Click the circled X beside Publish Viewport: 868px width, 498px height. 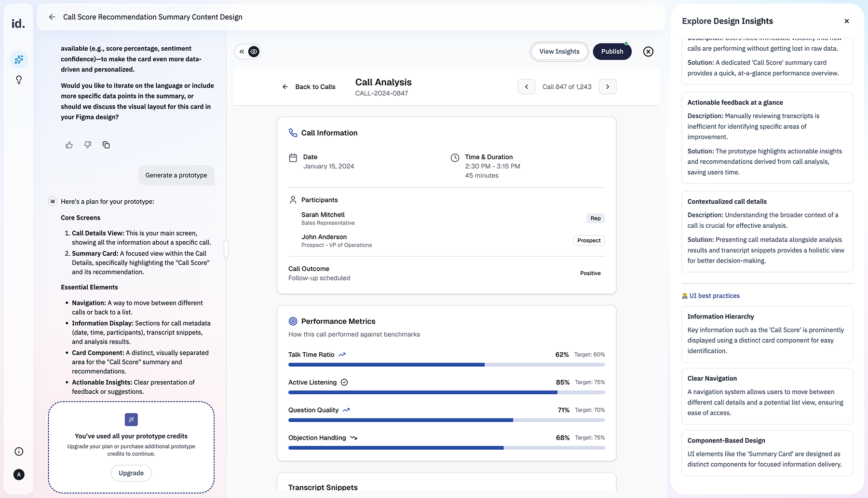click(x=648, y=52)
